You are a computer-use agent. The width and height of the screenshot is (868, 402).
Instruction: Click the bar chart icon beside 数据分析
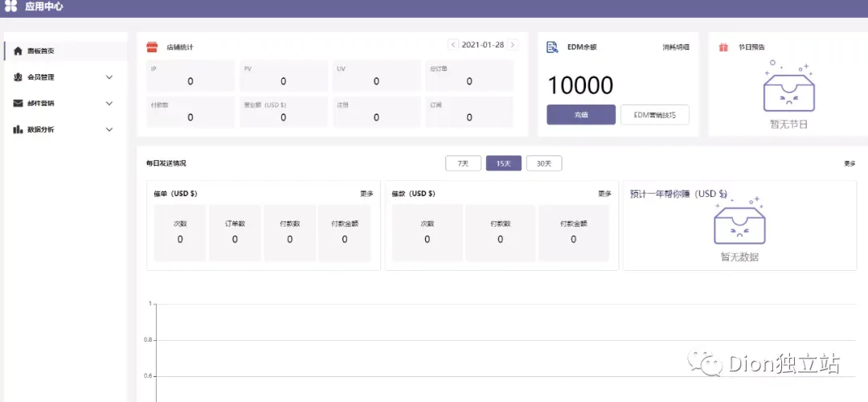[x=18, y=129]
